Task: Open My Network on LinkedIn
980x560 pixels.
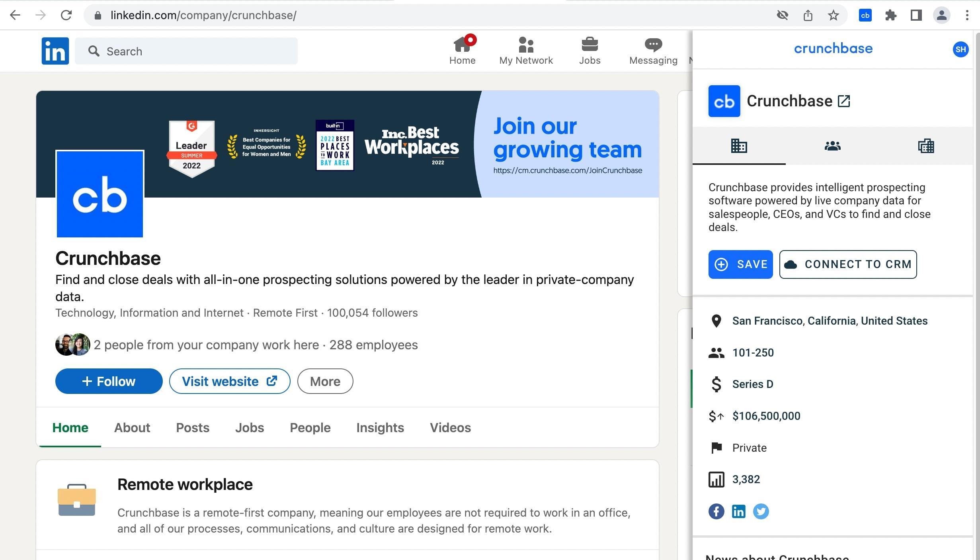Action: (x=526, y=50)
